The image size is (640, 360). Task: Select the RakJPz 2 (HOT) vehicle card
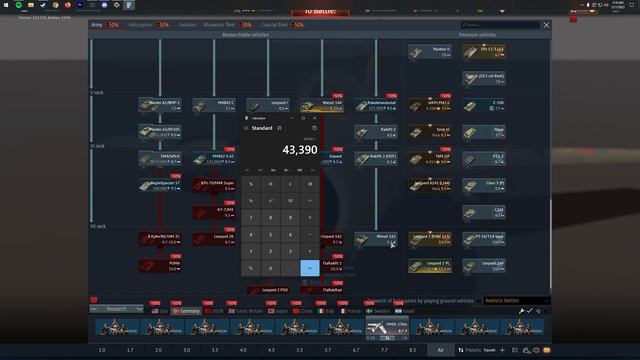point(376,159)
